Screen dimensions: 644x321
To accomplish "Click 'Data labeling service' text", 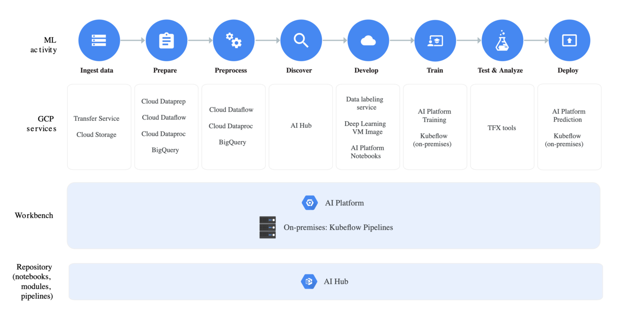I will point(365,103).
